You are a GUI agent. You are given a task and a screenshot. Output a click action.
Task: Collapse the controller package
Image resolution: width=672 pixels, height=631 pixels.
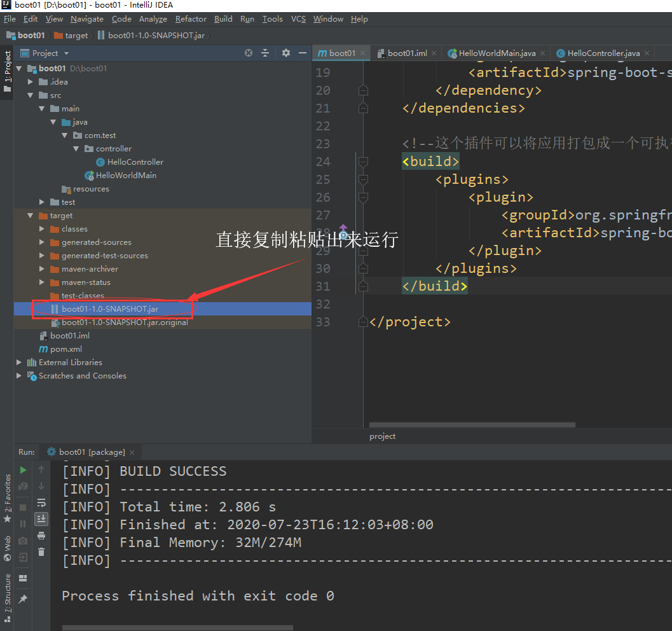[76, 149]
